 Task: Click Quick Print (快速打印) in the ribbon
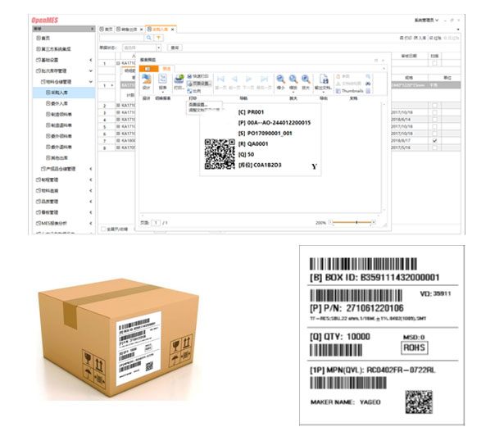point(198,76)
